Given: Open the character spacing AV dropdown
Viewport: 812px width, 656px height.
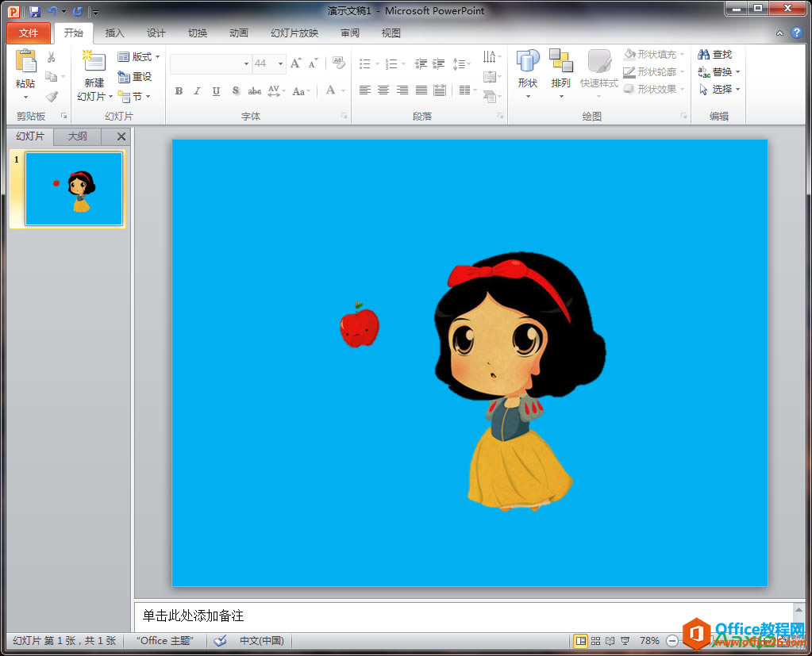Looking at the screenshot, I should [276, 91].
